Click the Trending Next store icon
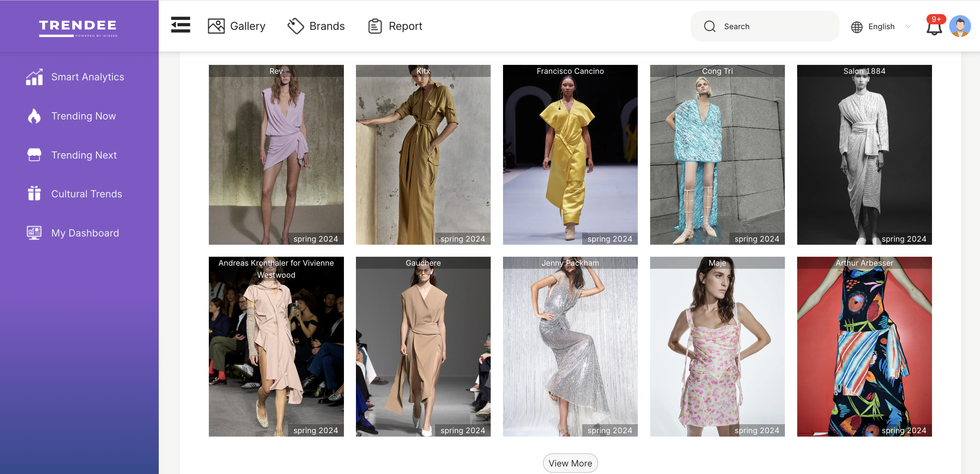 34,155
